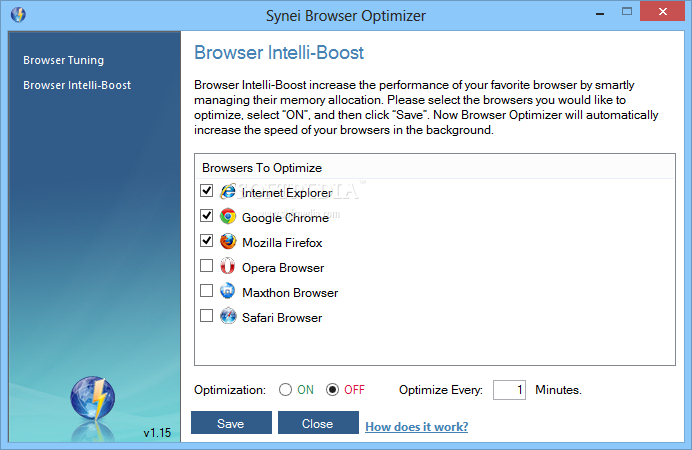Click the Internet Explorer label

pyautogui.click(x=287, y=193)
